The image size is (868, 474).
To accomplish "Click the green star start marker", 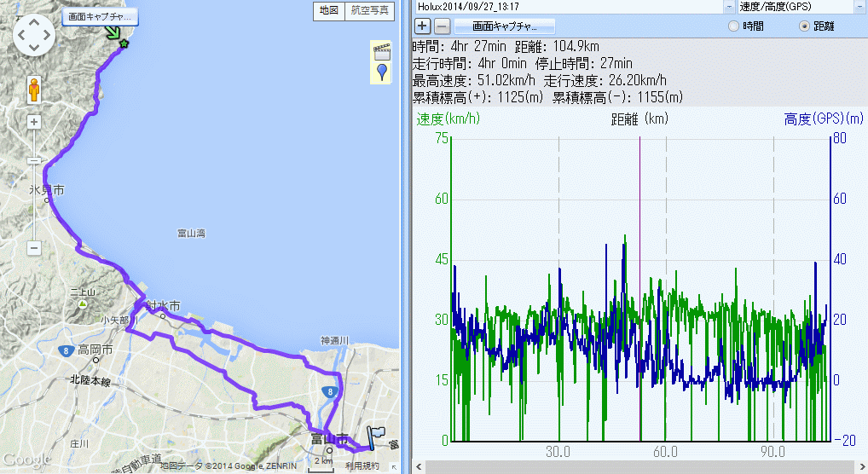I will (x=124, y=43).
